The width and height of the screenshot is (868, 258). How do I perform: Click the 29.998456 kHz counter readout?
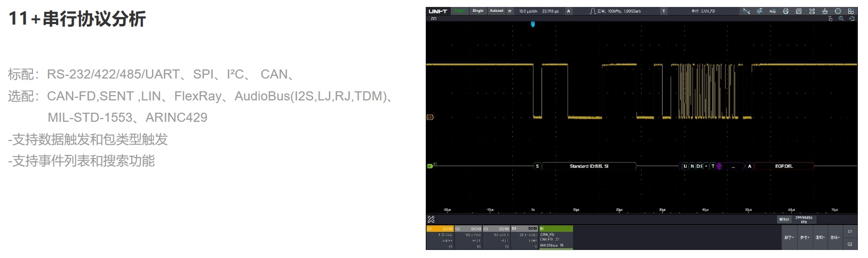(x=803, y=219)
